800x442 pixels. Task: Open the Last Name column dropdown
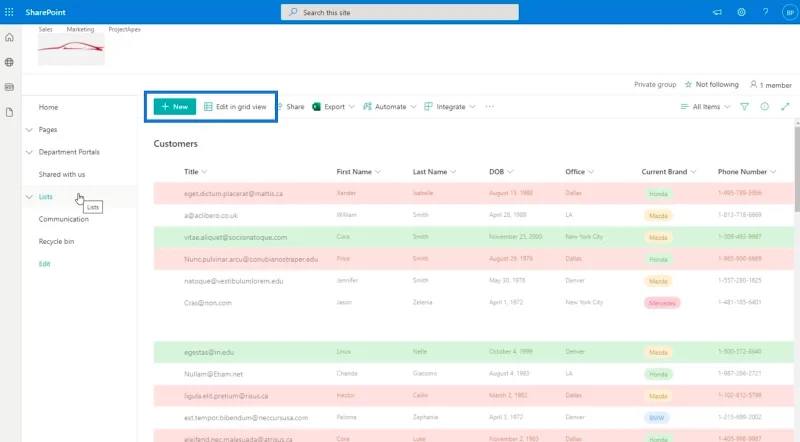coord(453,172)
